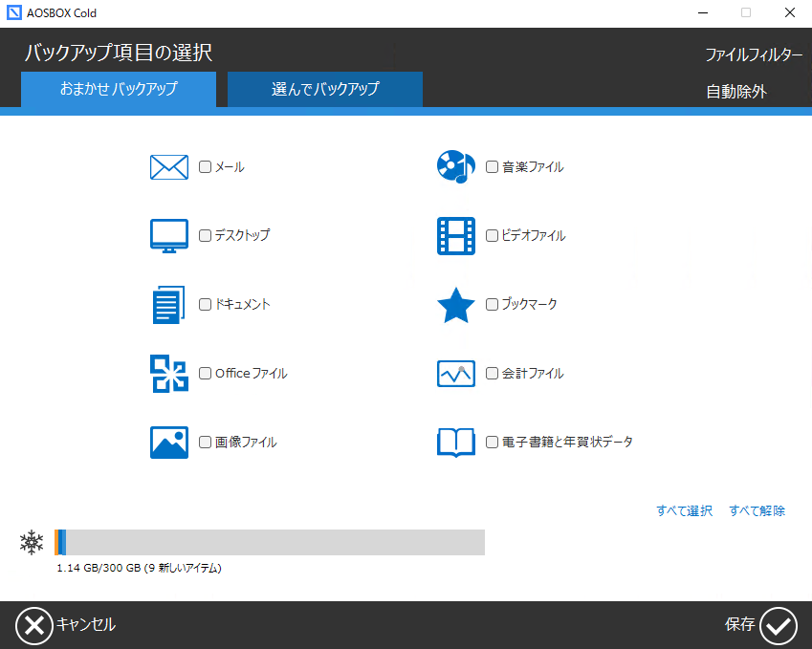Viewport: 812px width, 649px height.
Task: Click the video filmstrip icon
Action: click(456, 236)
